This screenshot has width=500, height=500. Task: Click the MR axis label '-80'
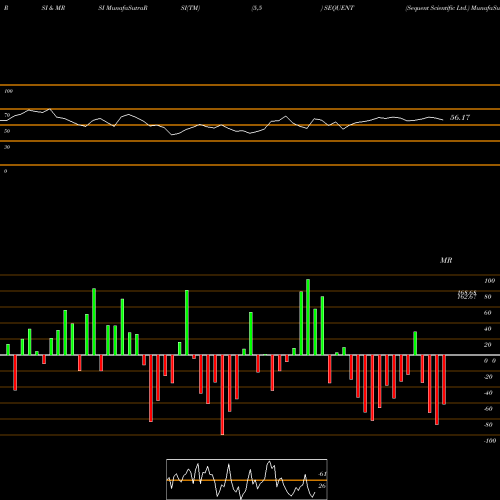488,425
